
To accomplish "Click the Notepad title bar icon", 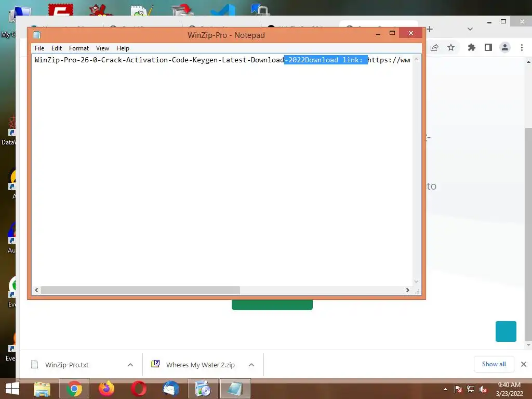I will [37, 35].
